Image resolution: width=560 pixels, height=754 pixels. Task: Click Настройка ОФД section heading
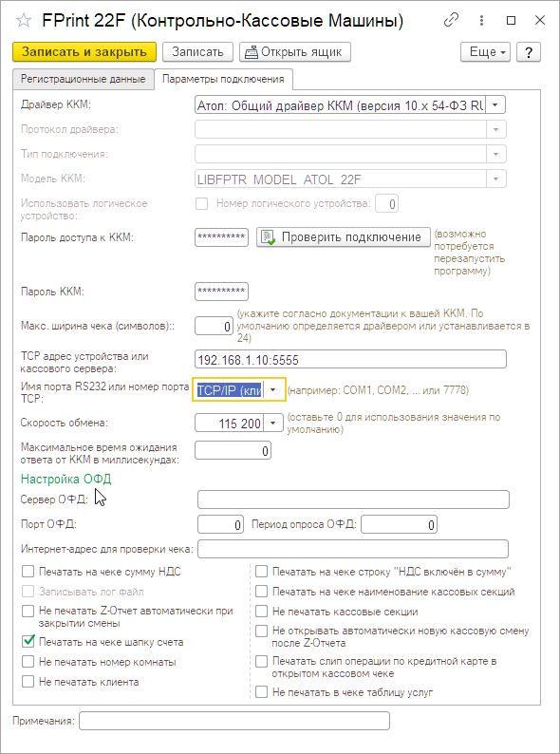(x=66, y=479)
